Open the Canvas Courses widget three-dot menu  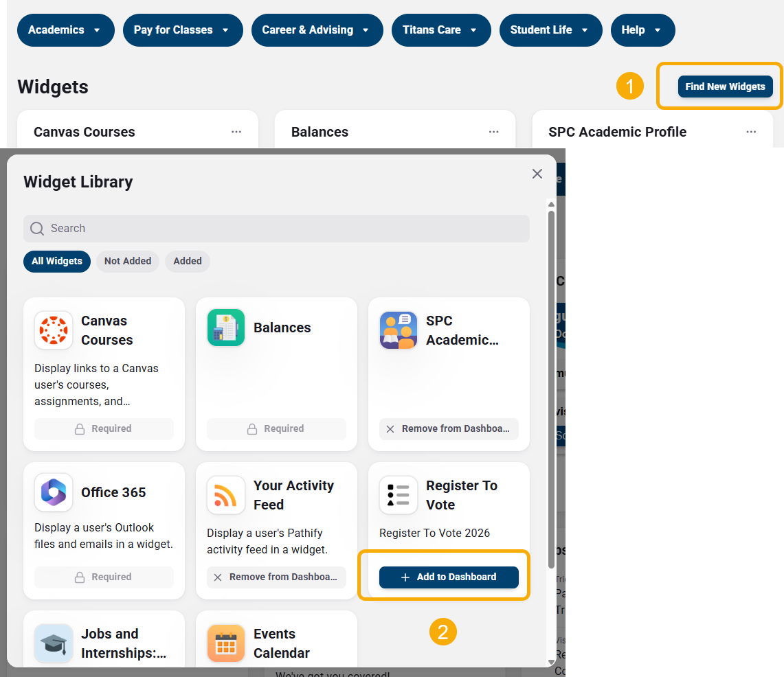[x=236, y=132]
